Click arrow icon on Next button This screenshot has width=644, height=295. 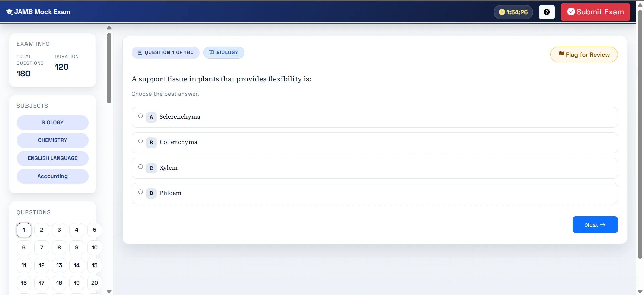click(603, 225)
